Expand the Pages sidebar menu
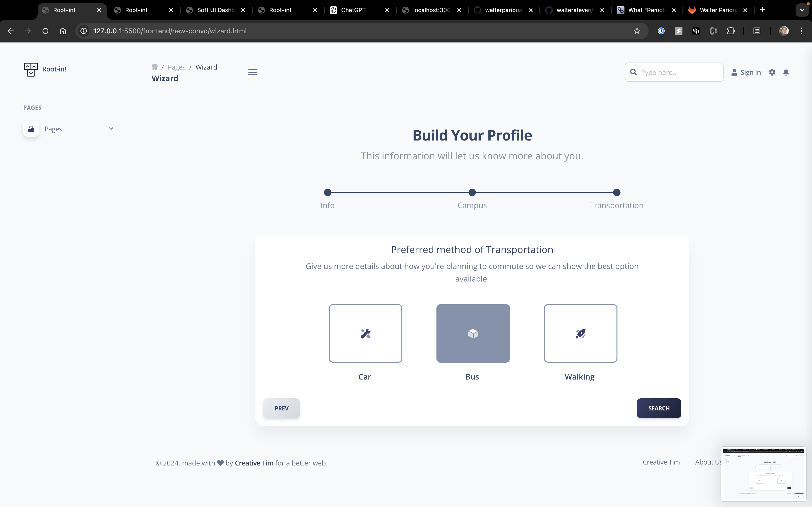The width and height of the screenshot is (812, 507). [69, 129]
